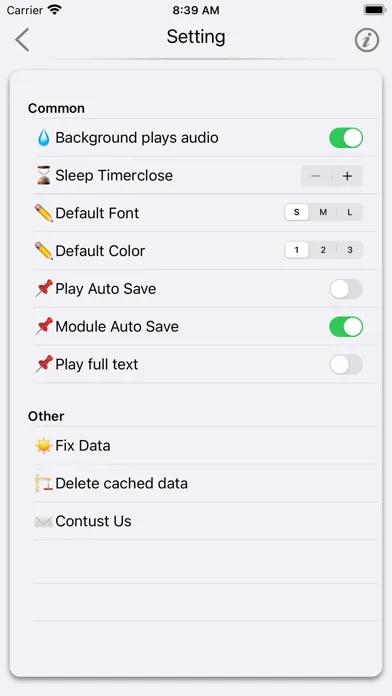Tap the pencil icon beside Default Font
The height and width of the screenshot is (696, 392).
(x=44, y=213)
